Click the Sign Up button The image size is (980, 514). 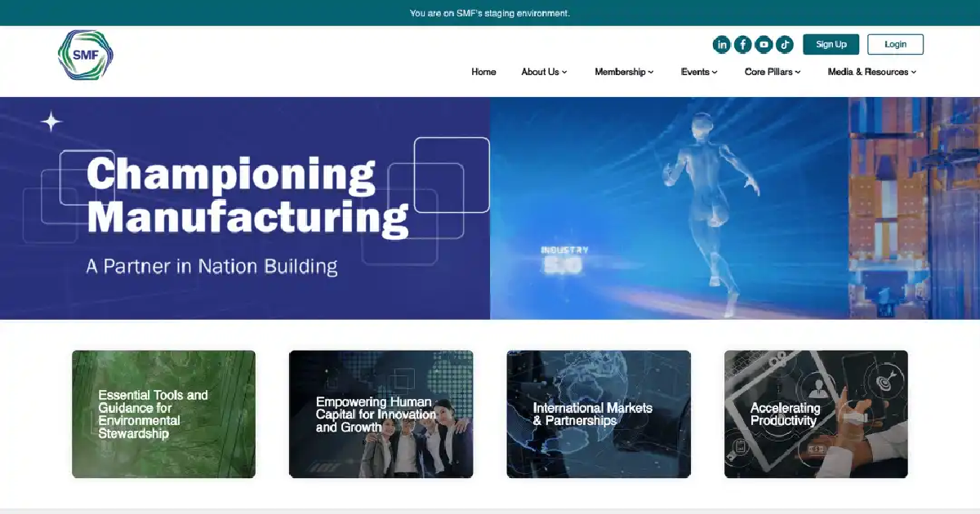click(x=831, y=44)
